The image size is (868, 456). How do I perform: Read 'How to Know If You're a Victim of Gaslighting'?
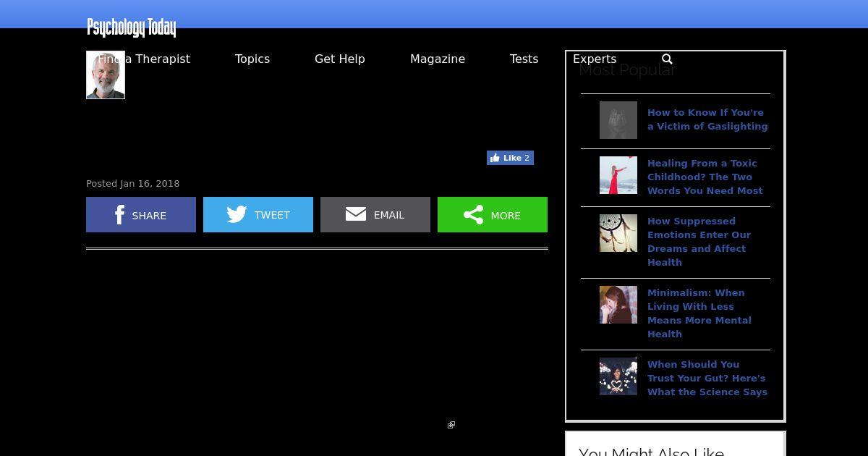pos(707,119)
